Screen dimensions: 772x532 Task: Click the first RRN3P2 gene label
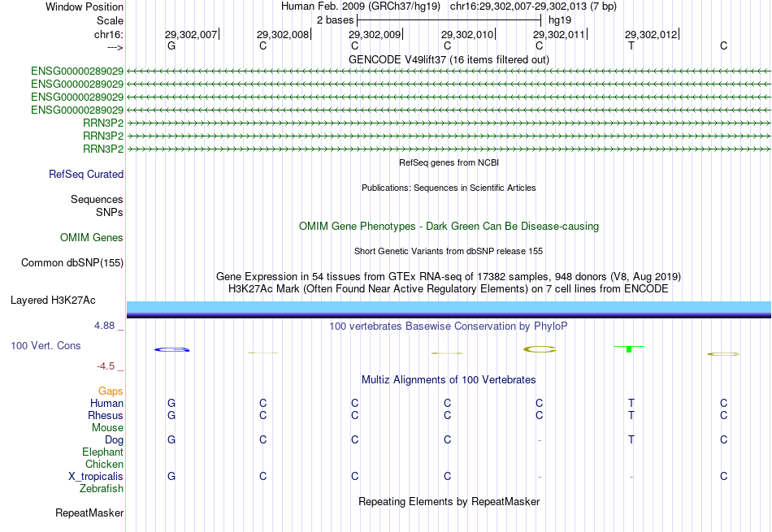point(103,123)
